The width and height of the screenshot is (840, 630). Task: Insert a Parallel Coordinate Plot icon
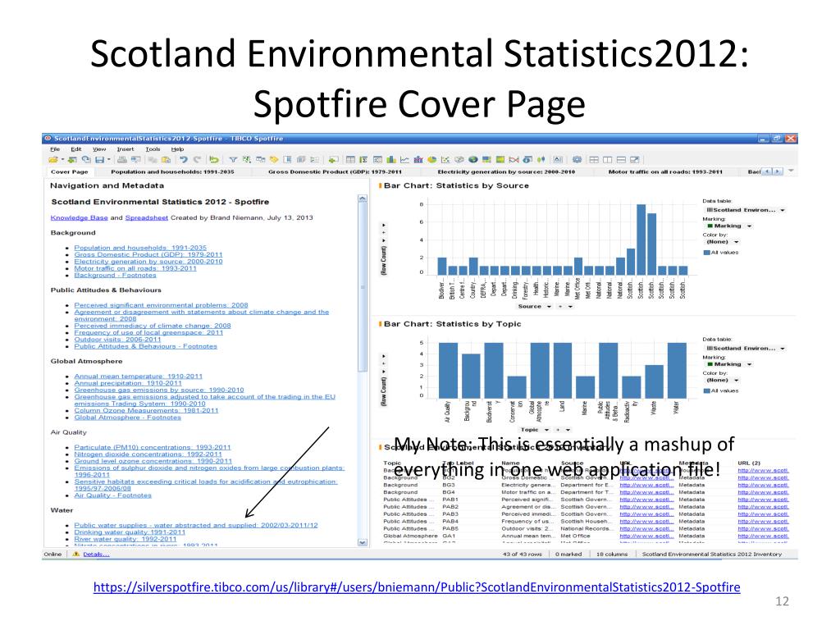tap(514, 160)
